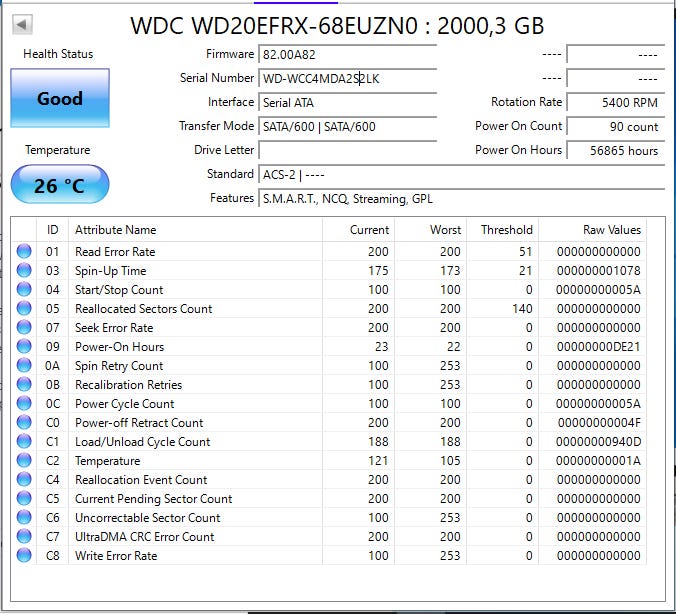Click the status orb for Reallocation Event Count
This screenshot has height=614, width=676.
[x=24, y=479]
